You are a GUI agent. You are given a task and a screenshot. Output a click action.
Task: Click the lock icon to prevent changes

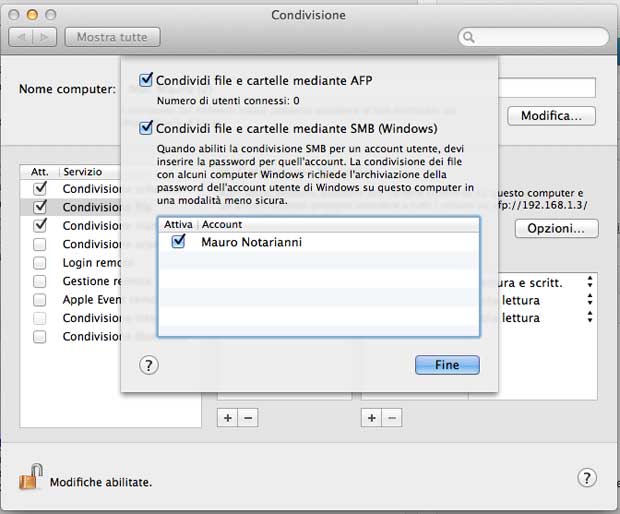coord(31,477)
